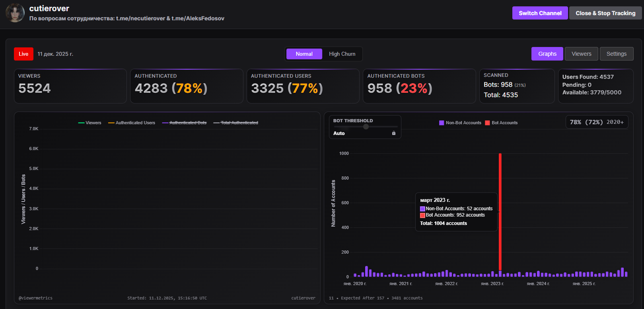Click the 'Total: 1004 accounts' tooltip line
The width and height of the screenshot is (644, 309).
[444, 223]
